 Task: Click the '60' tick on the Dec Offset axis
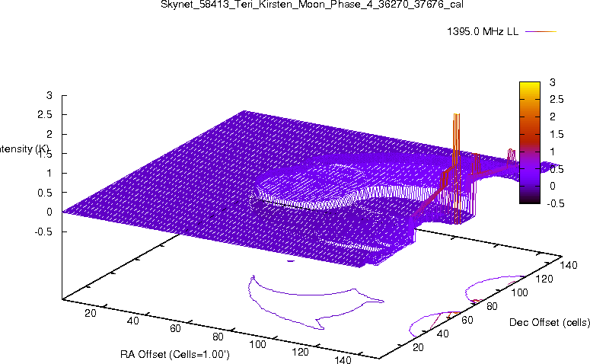click(467, 320)
